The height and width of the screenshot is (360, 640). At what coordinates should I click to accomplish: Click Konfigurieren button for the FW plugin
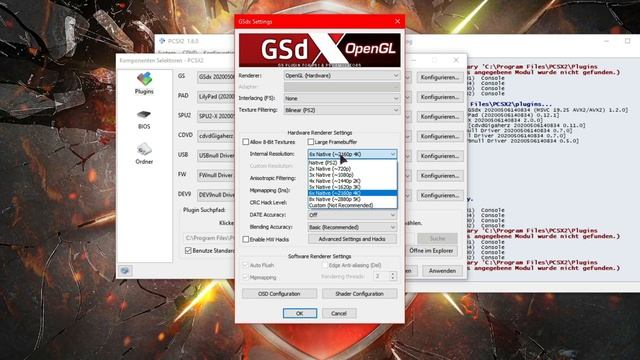click(440, 176)
